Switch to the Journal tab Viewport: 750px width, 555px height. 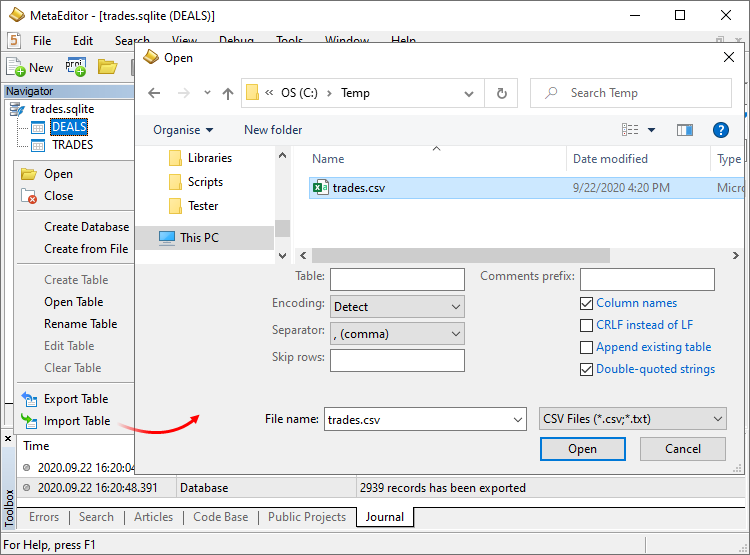[385, 517]
